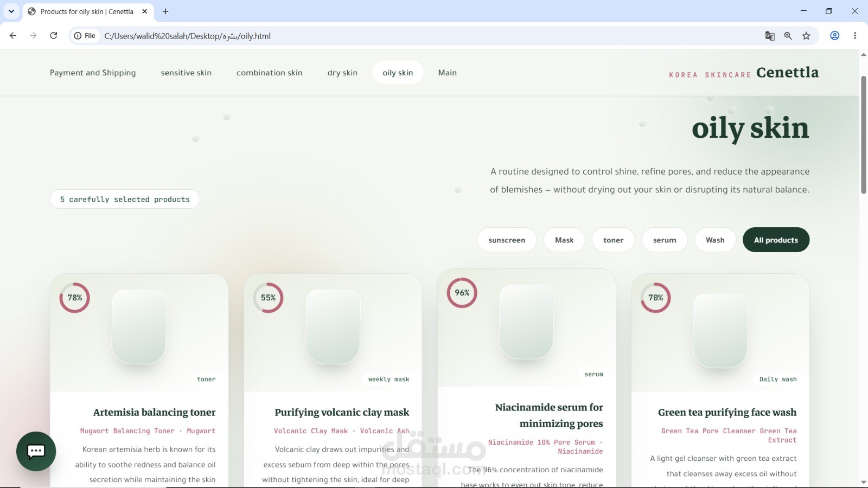Filter products by serum
The image size is (868, 488).
tap(665, 240)
